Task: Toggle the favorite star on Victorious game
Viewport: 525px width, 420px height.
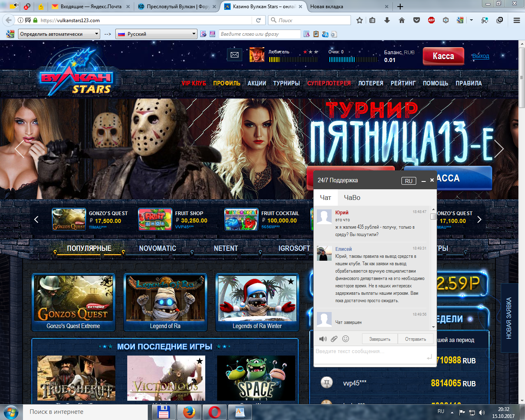Action: coord(199,361)
